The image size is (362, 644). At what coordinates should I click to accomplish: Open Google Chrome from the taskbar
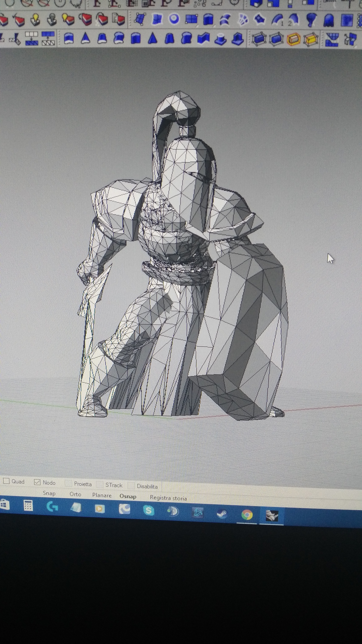tap(247, 515)
